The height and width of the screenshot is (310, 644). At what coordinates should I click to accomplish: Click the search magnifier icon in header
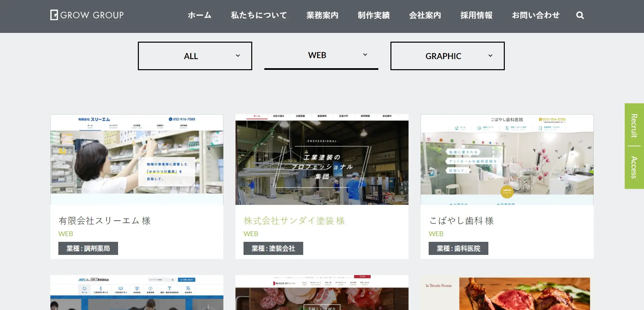coord(580,15)
